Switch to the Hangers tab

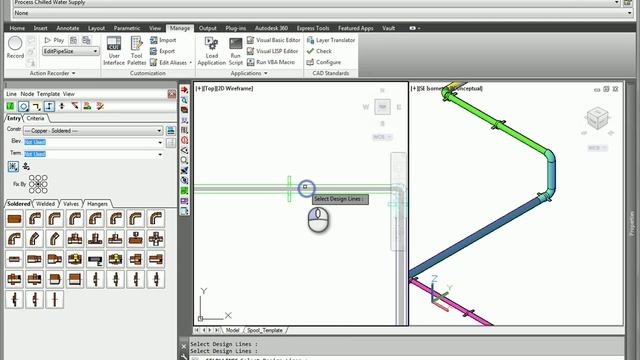[98, 203]
